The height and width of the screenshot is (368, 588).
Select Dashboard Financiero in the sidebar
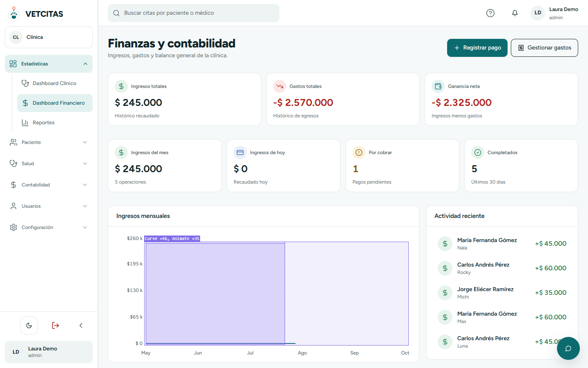(55, 103)
